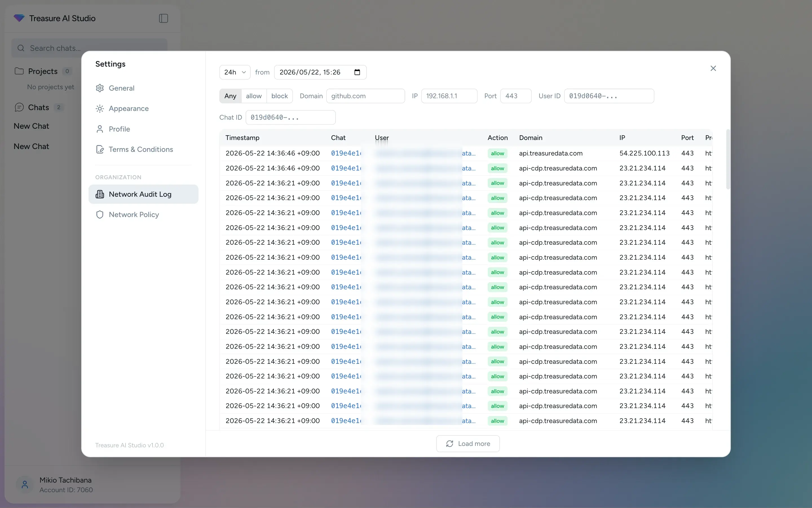Click the Chats speech bubble icon
The height and width of the screenshot is (508, 812).
[19, 107]
